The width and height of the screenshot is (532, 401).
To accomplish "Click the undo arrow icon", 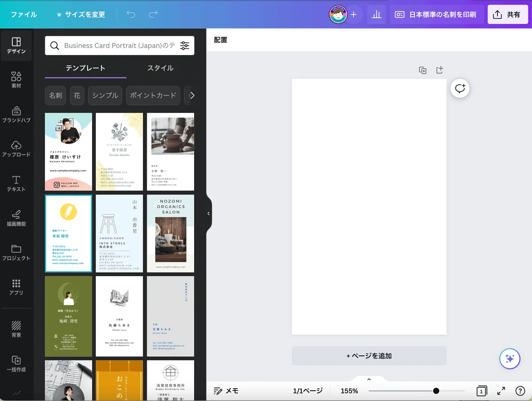I will 131,14.
